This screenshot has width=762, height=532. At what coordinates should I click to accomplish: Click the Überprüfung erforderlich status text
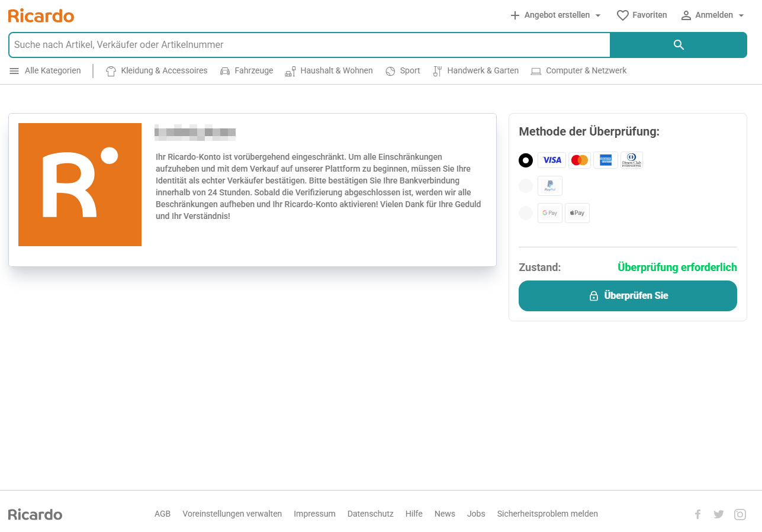pyautogui.click(x=677, y=267)
